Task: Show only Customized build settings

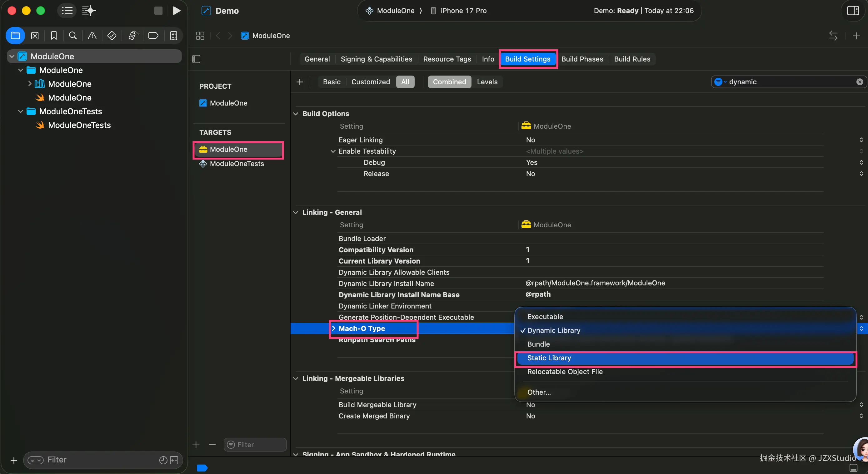Action: [370, 82]
